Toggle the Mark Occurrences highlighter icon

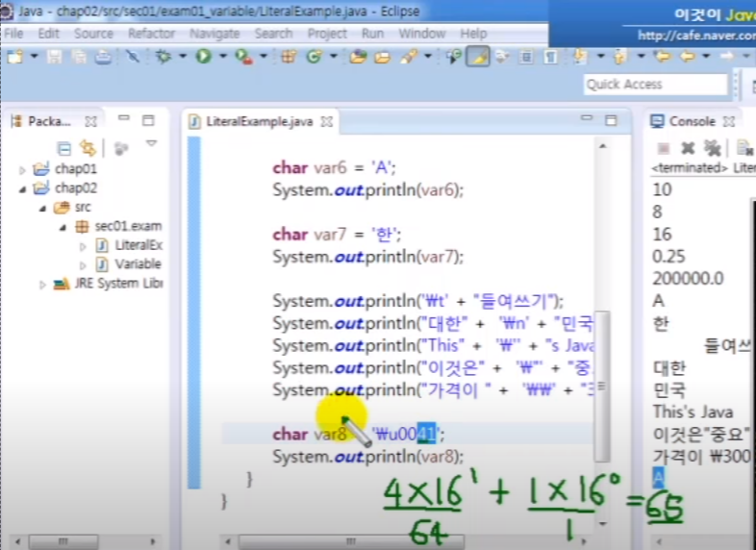click(478, 57)
